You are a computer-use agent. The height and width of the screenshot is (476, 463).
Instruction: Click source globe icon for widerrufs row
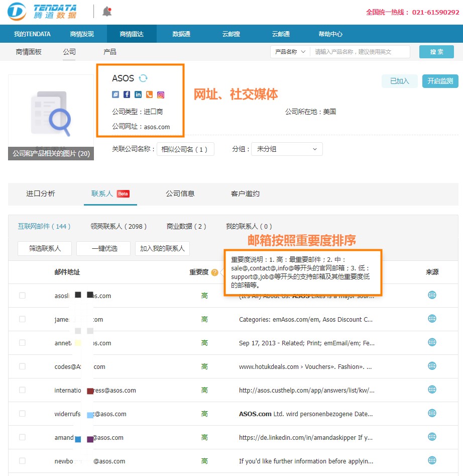pos(432,413)
